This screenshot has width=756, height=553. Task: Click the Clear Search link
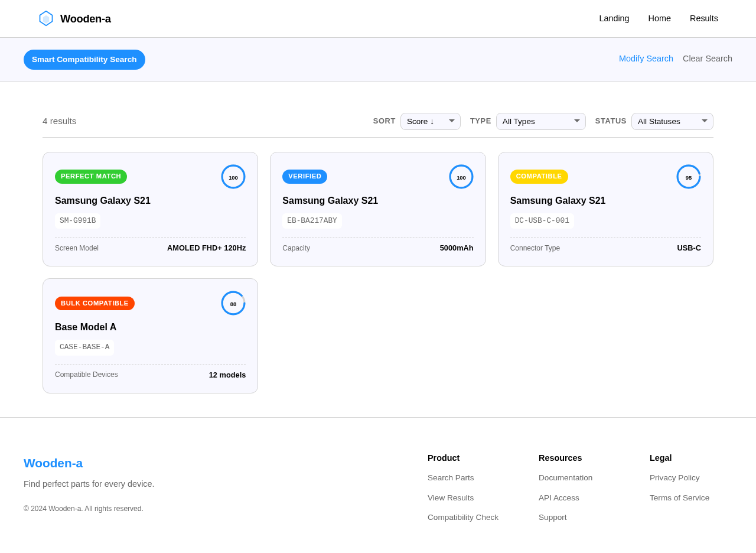[708, 58]
